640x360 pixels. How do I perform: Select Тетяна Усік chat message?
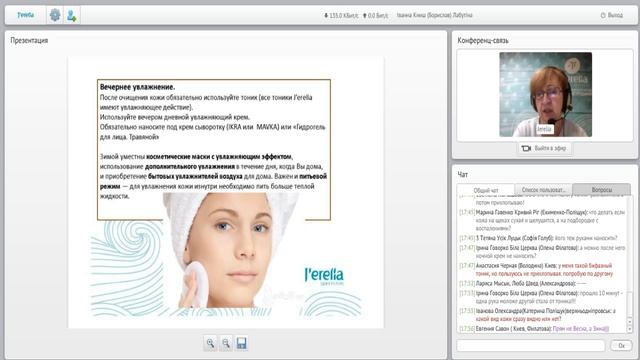(x=542, y=238)
